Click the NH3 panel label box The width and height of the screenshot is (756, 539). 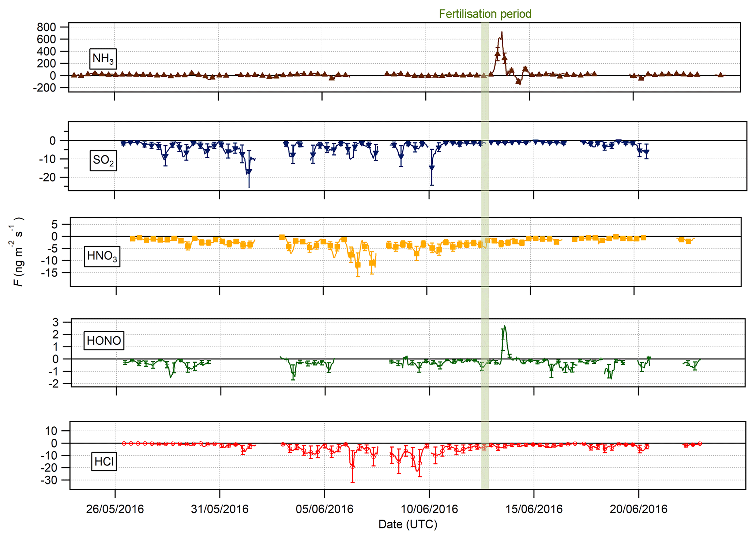[x=103, y=59]
